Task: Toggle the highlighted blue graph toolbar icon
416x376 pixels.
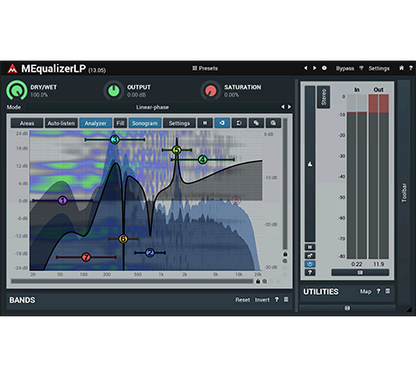Action: pyautogui.click(x=222, y=123)
